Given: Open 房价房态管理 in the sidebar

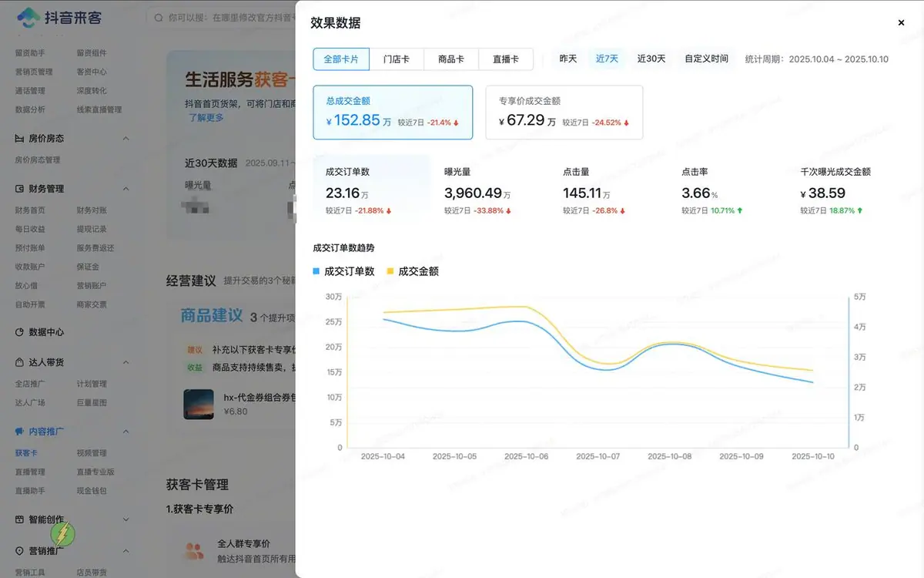Looking at the screenshot, I should [38, 160].
